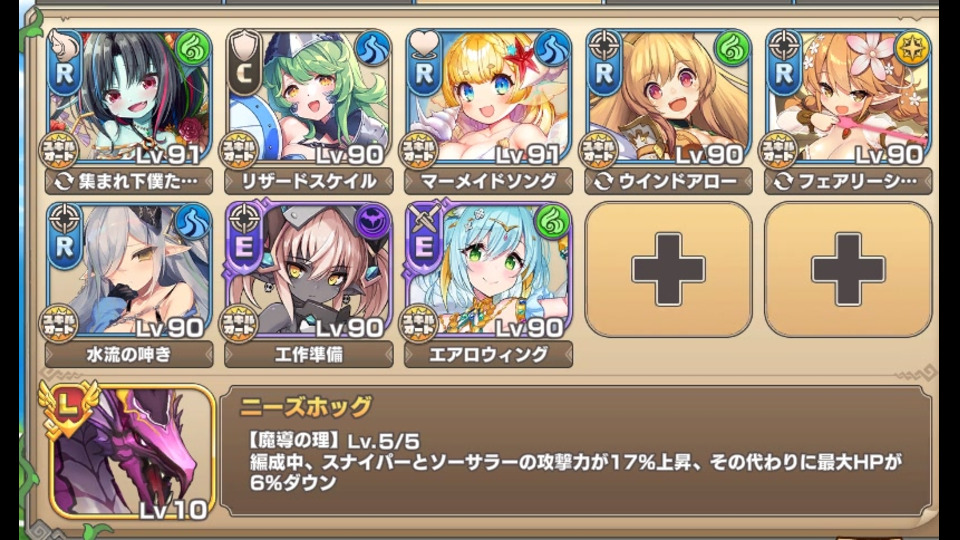This screenshot has height=540, width=960.
Task: View the 魔導の理 skill description panel
Action: pyautogui.click(x=576, y=451)
